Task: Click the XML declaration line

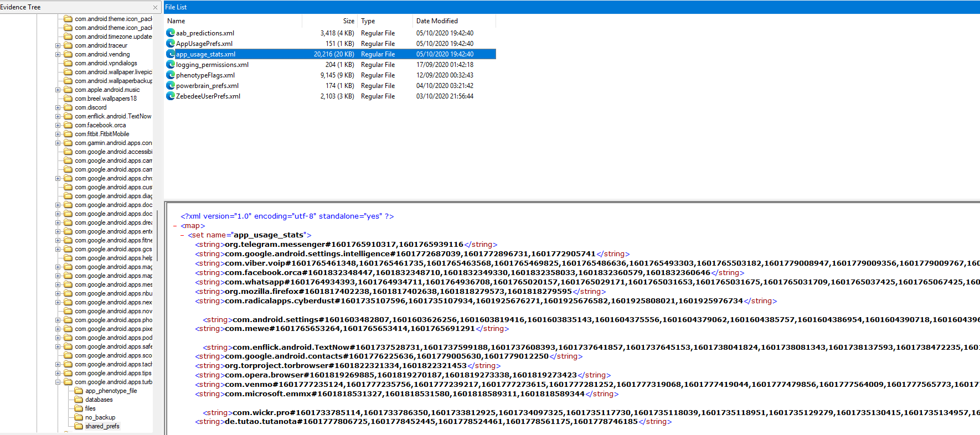Action: tap(287, 216)
